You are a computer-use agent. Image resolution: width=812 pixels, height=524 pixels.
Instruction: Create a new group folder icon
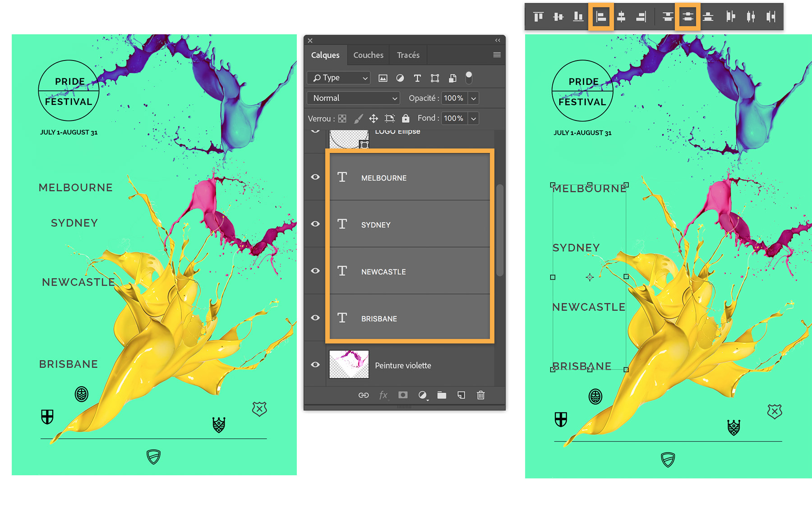[442, 395]
